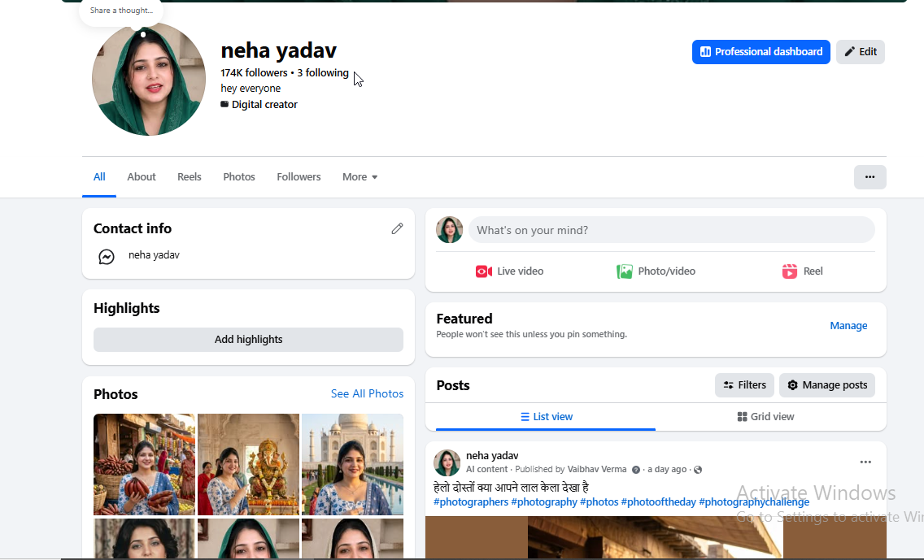Open the three-dots menu on neha yadav's post

point(865,462)
